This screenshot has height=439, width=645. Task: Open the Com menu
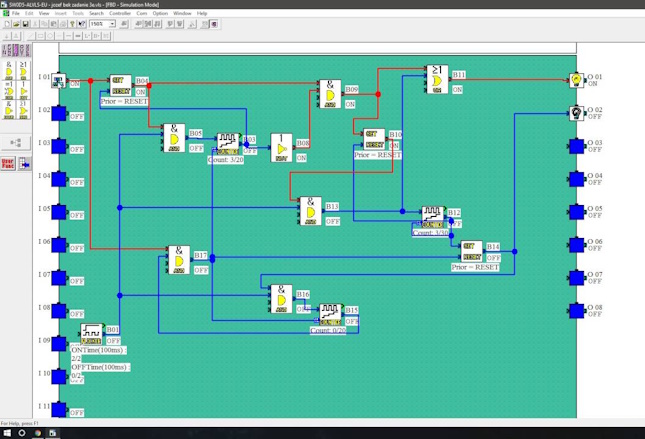pyautogui.click(x=142, y=13)
